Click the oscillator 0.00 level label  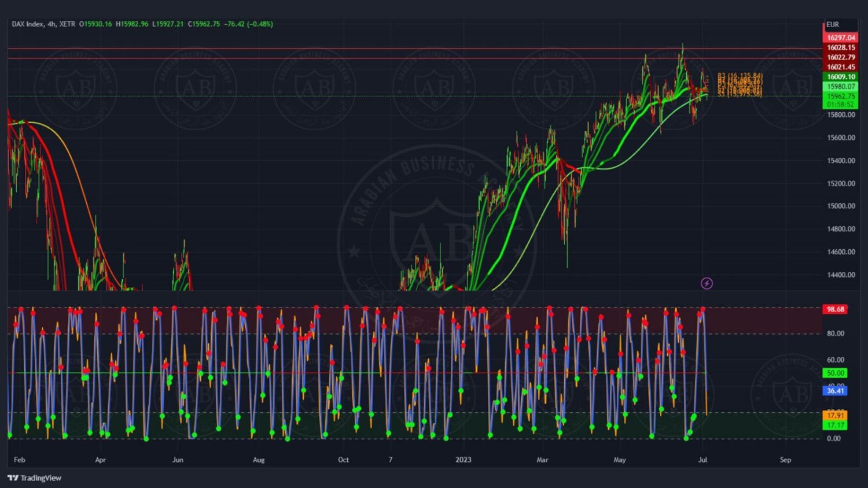point(834,438)
